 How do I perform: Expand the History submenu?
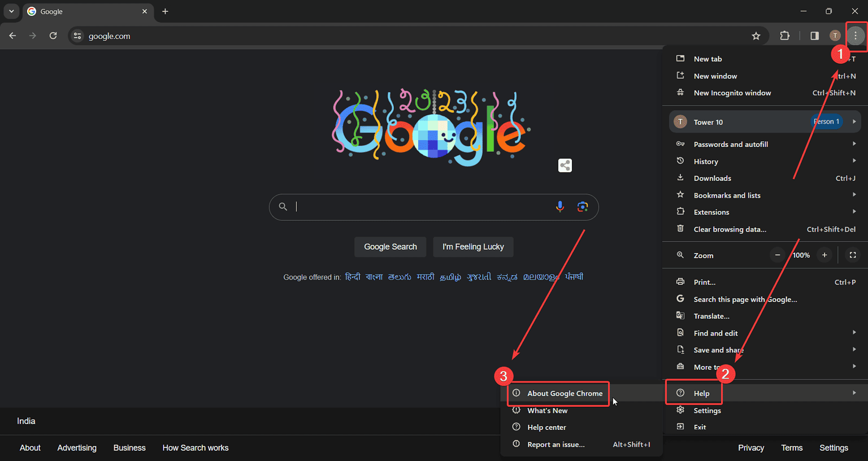click(x=765, y=161)
